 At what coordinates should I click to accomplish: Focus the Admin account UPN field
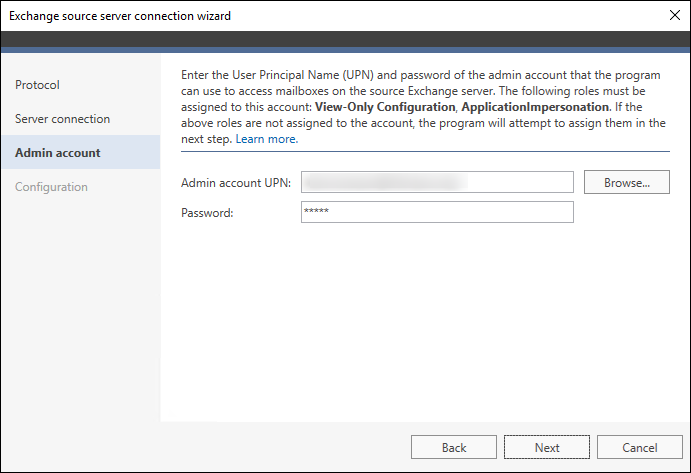[437, 182]
